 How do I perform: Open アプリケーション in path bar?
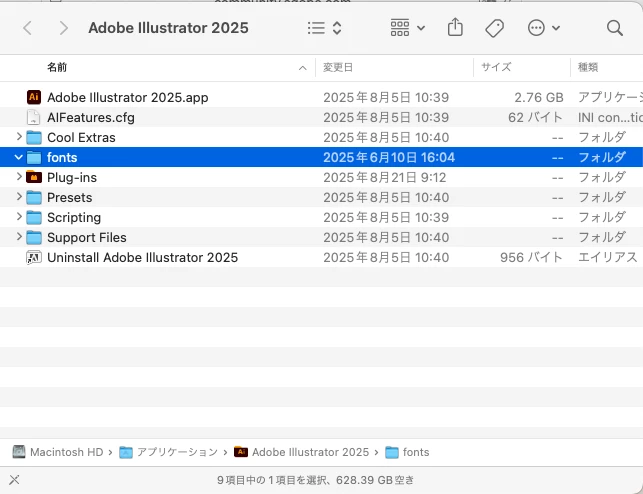(168, 452)
